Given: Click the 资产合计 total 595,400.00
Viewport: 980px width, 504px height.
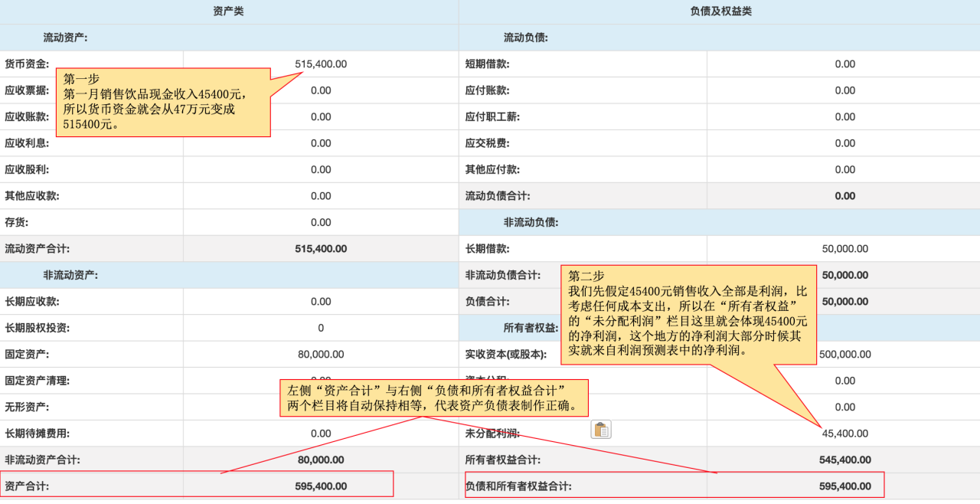Looking at the screenshot, I should click(x=321, y=486).
